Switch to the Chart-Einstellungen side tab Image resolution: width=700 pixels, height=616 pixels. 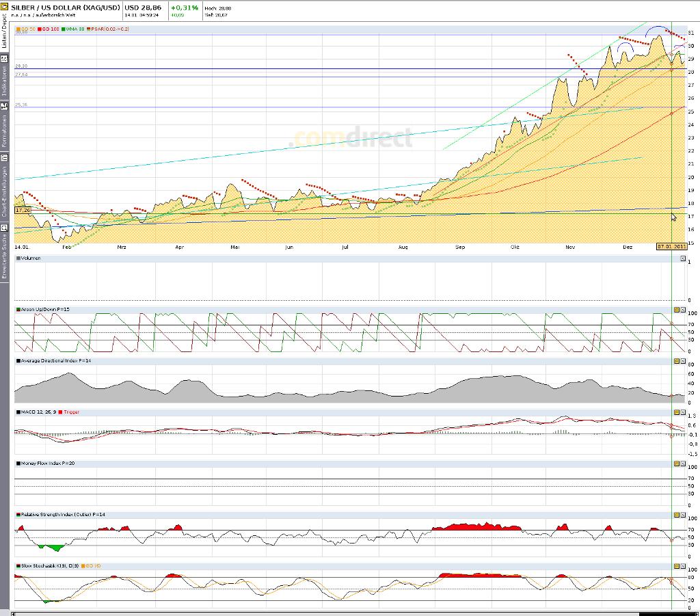[4, 191]
